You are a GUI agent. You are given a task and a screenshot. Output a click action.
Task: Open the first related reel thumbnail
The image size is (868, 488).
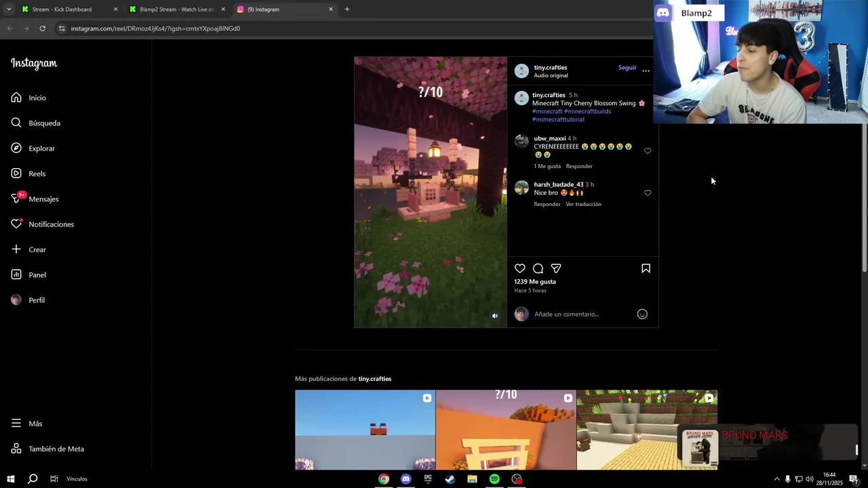pos(365,430)
